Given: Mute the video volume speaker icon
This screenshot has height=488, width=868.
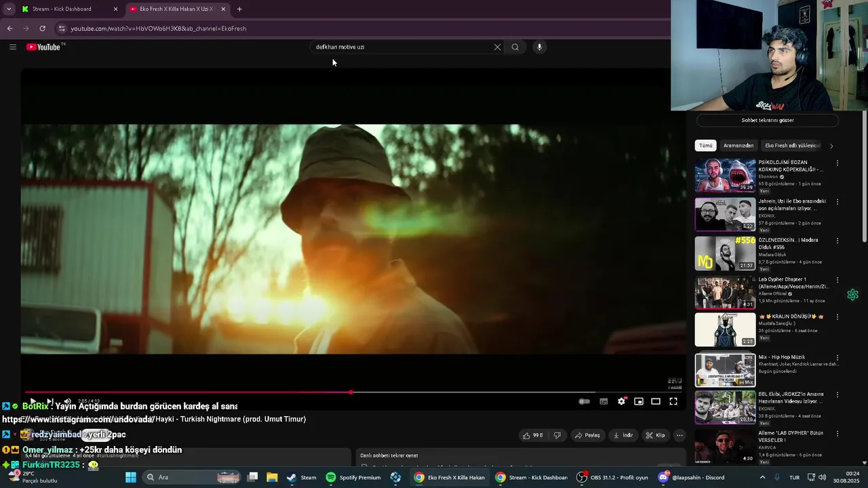Looking at the screenshot, I should tap(66, 402).
